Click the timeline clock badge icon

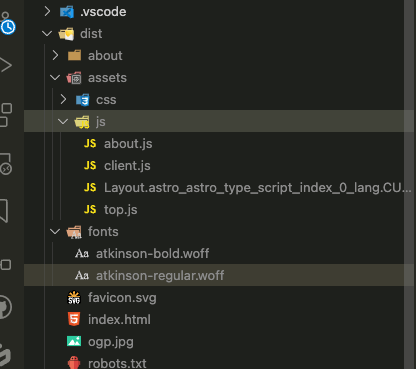8,27
